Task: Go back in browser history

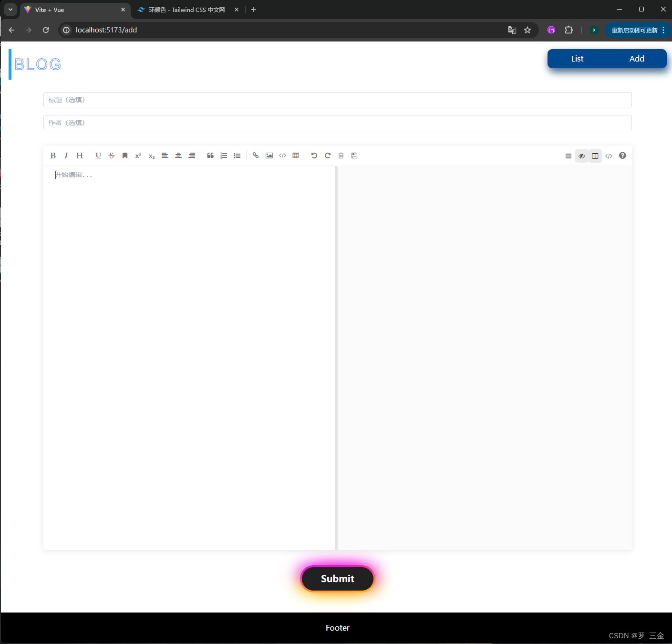Action: pyautogui.click(x=11, y=30)
